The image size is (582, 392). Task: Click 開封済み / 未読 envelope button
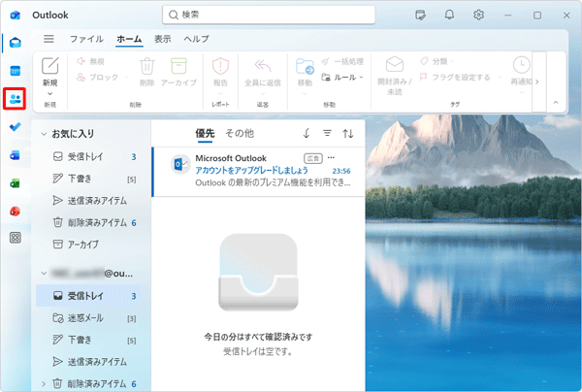395,76
